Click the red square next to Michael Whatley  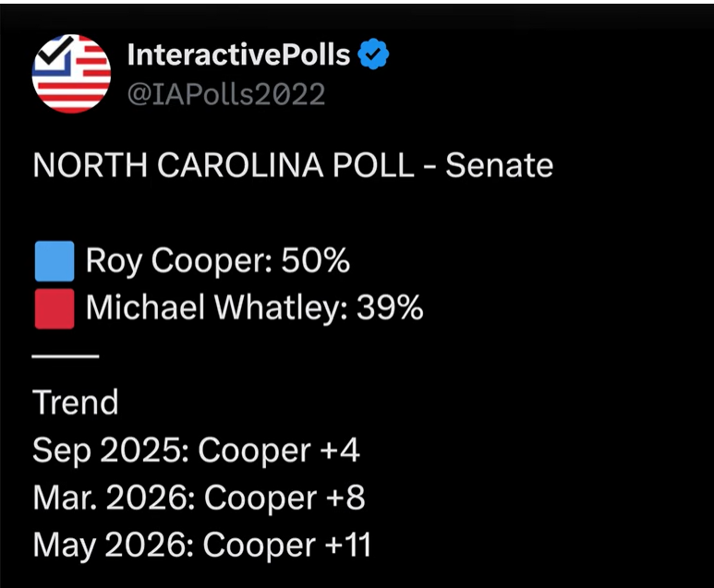click(54, 308)
